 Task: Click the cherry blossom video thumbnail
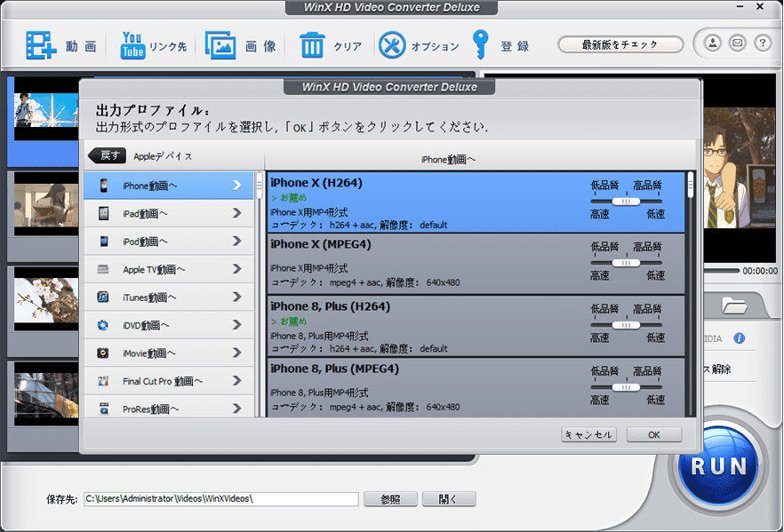pyautogui.click(x=46, y=299)
